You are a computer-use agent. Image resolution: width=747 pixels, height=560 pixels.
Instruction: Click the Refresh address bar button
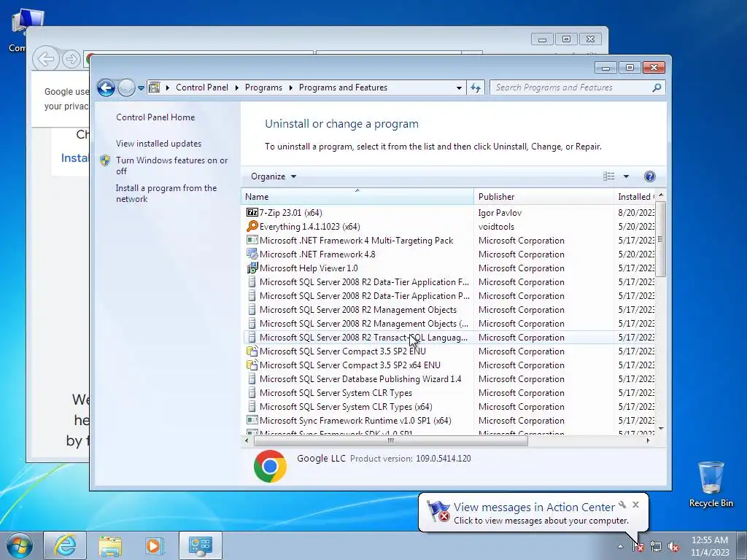pos(476,87)
